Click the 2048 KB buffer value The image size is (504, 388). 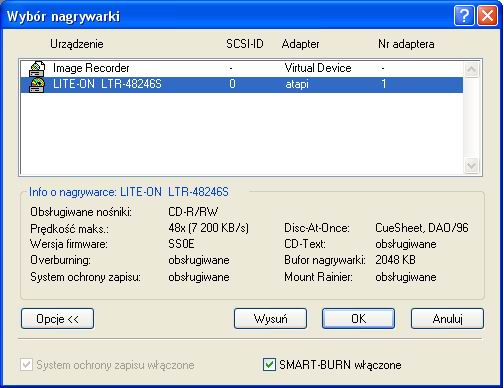pyautogui.click(x=395, y=260)
